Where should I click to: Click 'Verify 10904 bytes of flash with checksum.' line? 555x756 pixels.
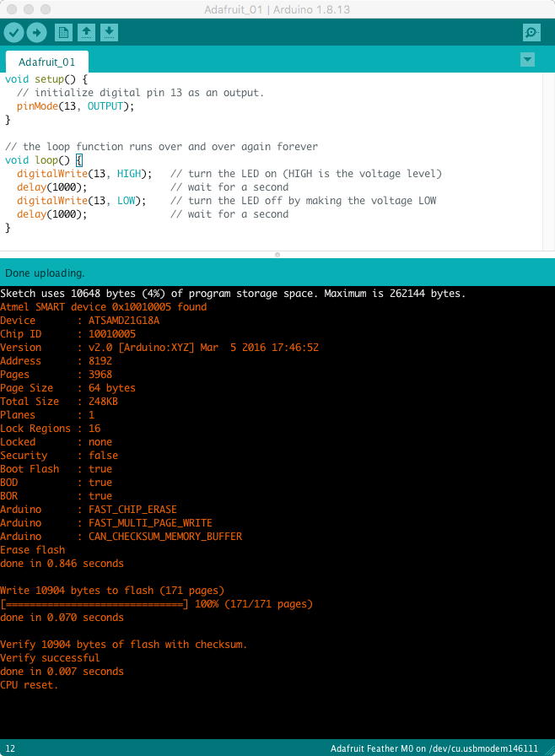(123, 644)
